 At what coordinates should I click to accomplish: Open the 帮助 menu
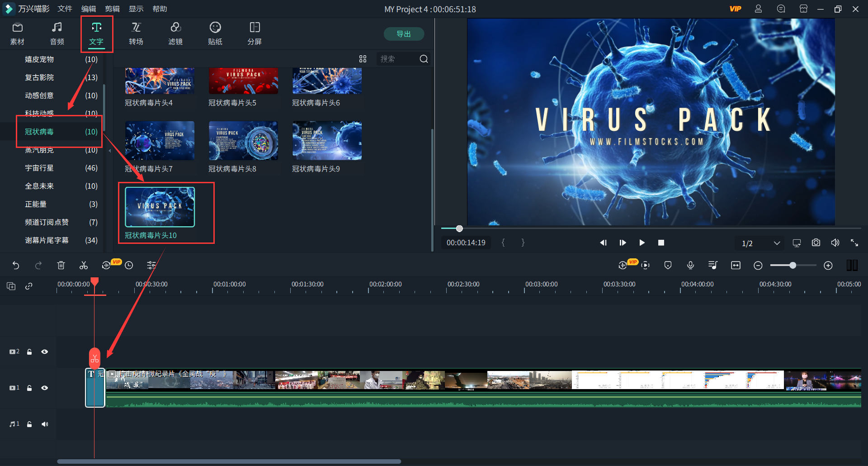160,9
